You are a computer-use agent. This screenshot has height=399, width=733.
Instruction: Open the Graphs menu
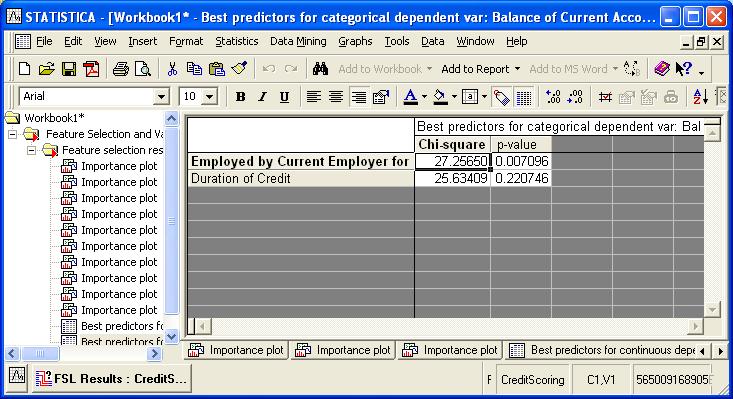pyautogui.click(x=355, y=41)
